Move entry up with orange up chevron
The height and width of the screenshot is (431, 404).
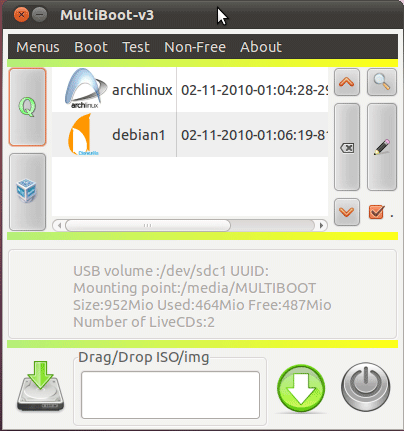347,82
